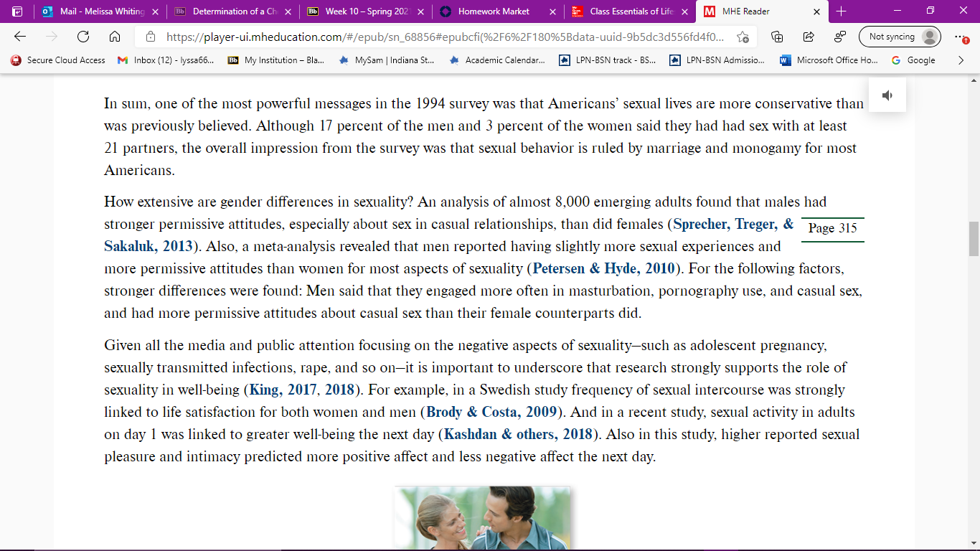Screen dimensions: 980x551
Task: Open the King, 2017 citation link
Action: click(284, 391)
